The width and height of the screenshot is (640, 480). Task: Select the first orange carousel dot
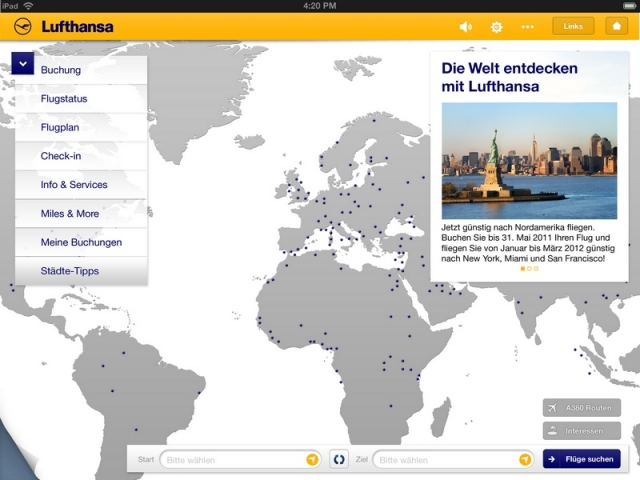coord(522,269)
